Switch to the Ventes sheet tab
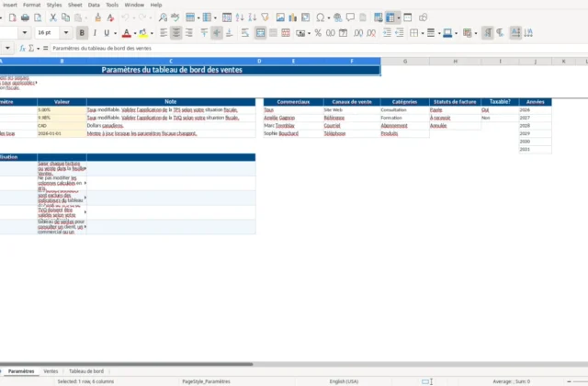The height and width of the screenshot is (386, 588). [51, 371]
